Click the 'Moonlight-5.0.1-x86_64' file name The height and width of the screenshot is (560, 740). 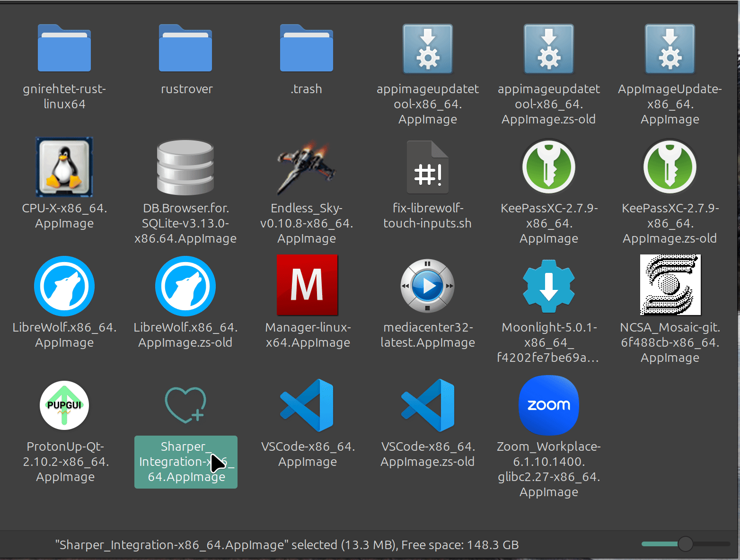click(549, 342)
